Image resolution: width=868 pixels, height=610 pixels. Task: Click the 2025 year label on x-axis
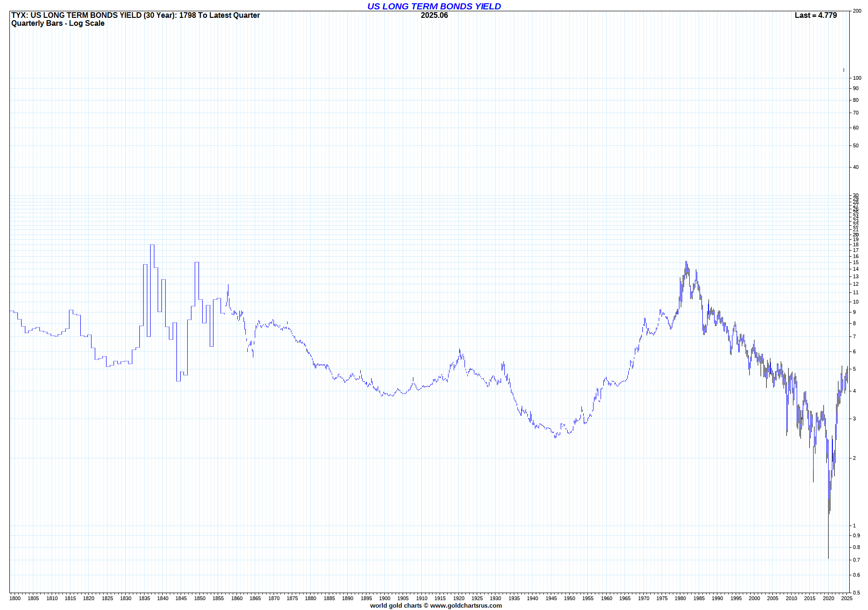click(x=847, y=598)
